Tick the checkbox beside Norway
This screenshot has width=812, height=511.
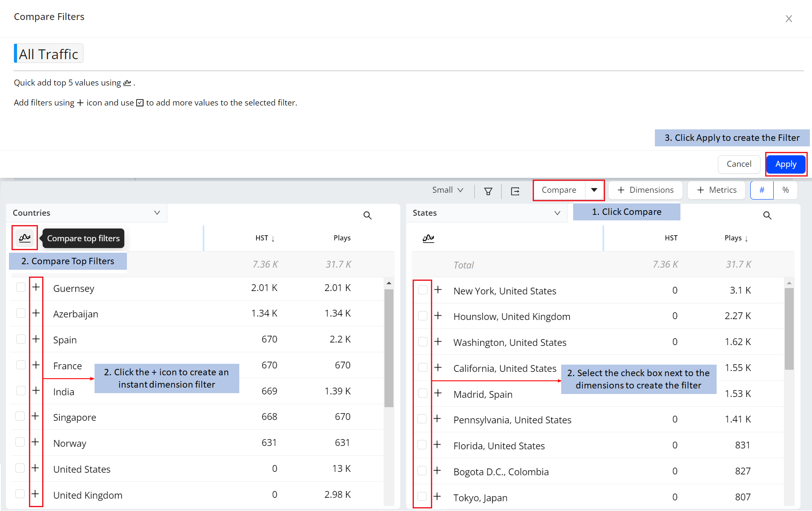pyautogui.click(x=20, y=442)
